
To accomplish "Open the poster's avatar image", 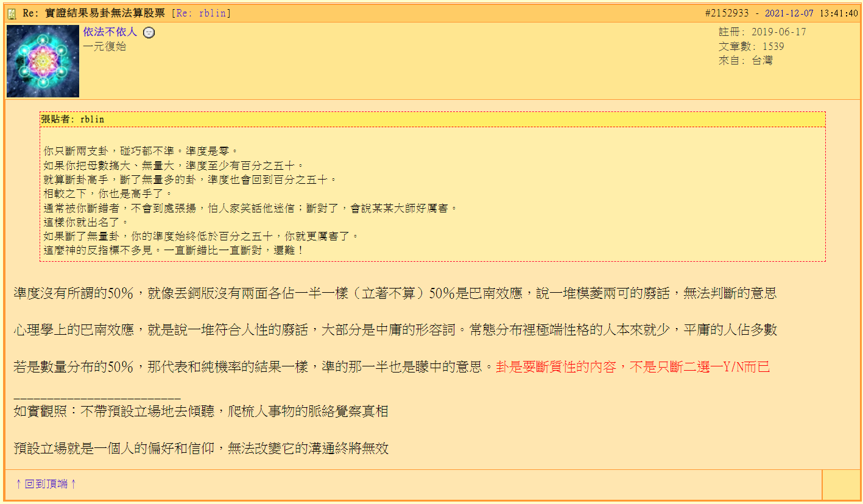I will 42,61.
